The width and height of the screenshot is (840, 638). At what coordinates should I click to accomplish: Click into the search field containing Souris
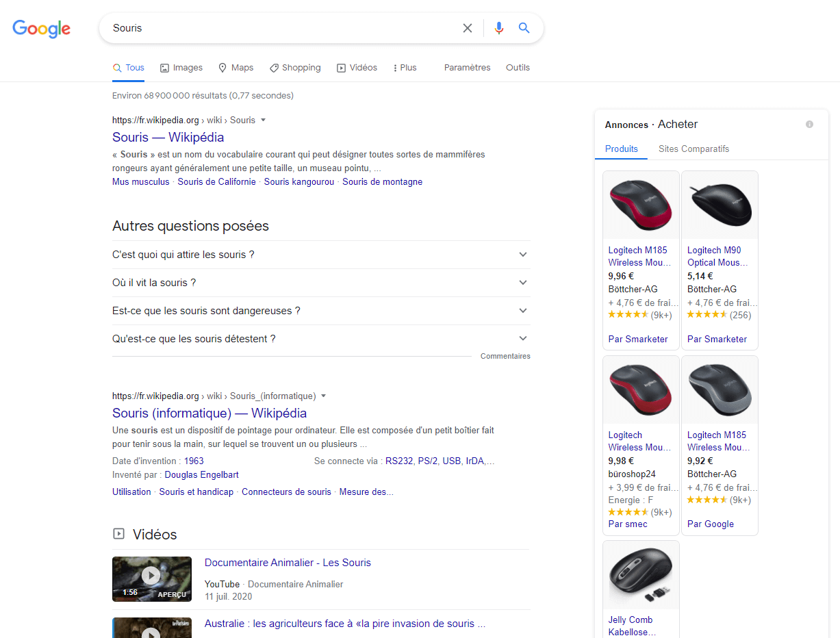point(281,28)
